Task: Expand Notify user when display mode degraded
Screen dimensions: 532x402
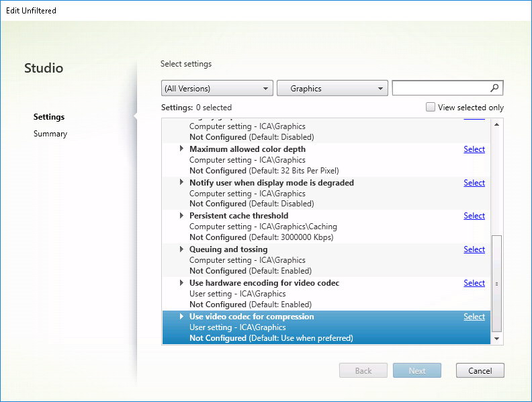Action: tap(181, 183)
